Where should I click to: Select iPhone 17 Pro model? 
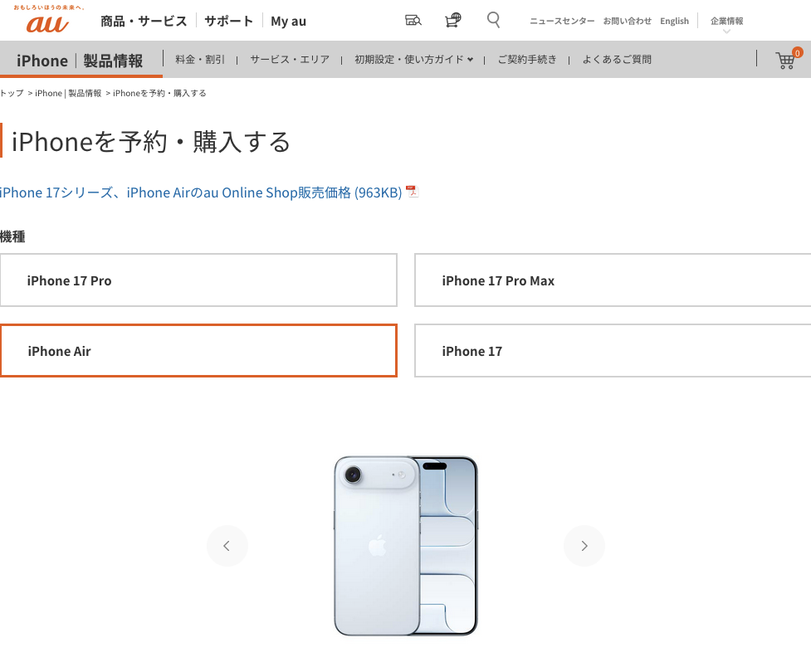coord(198,280)
